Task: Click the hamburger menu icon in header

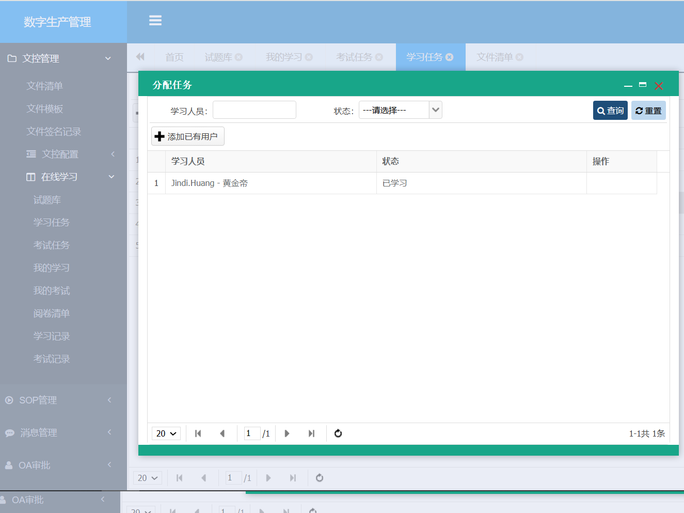Action: [x=155, y=20]
